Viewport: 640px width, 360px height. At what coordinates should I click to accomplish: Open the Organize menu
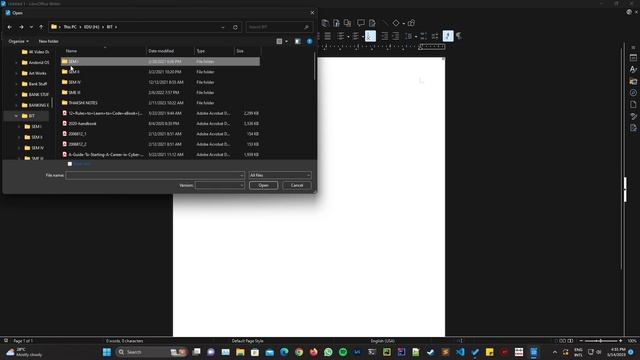click(18, 41)
